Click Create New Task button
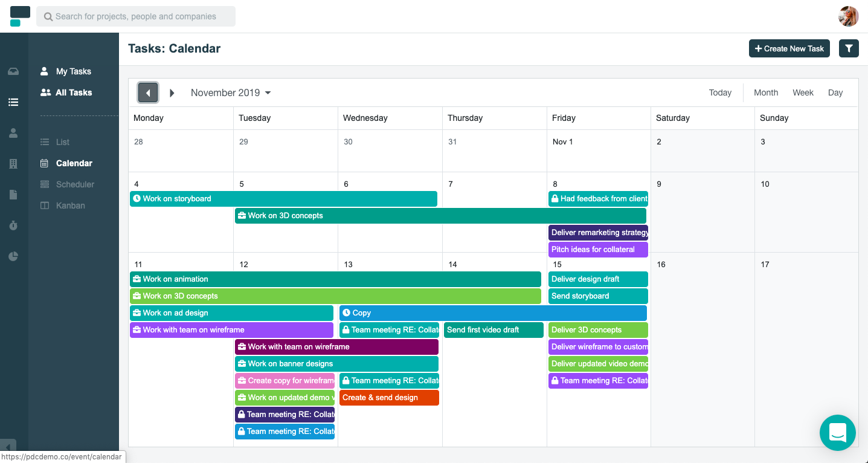 pos(789,48)
